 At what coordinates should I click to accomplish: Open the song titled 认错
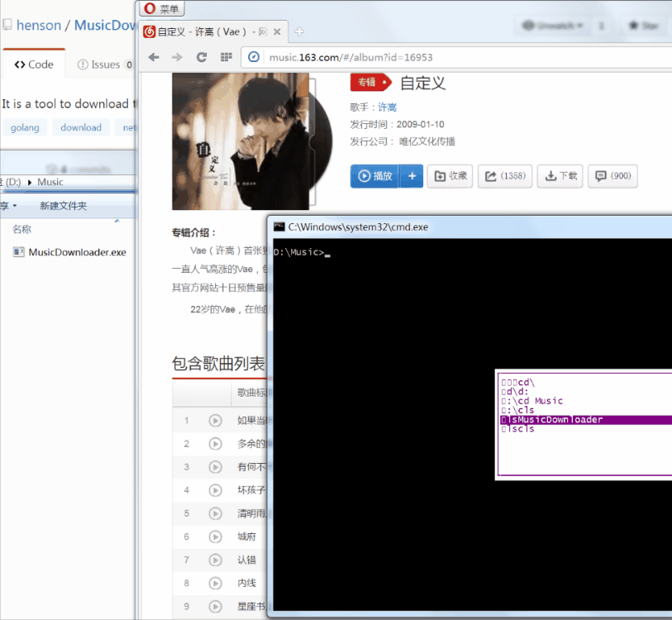click(x=246, y=560)
